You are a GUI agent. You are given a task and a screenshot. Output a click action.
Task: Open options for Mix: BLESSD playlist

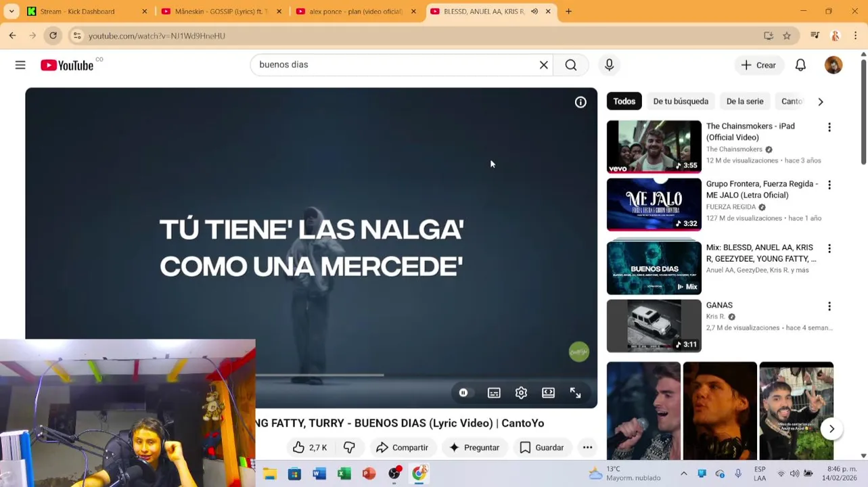(829, 248)
